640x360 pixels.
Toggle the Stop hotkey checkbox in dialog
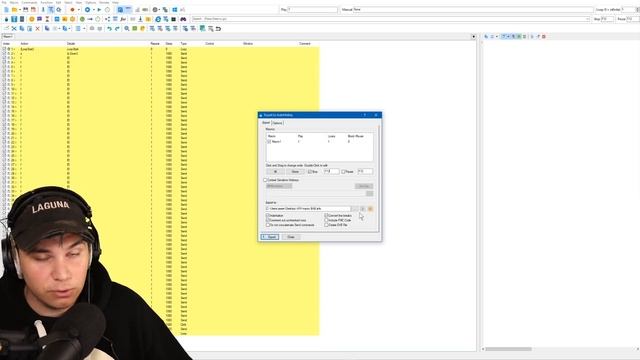coord(310,172)
